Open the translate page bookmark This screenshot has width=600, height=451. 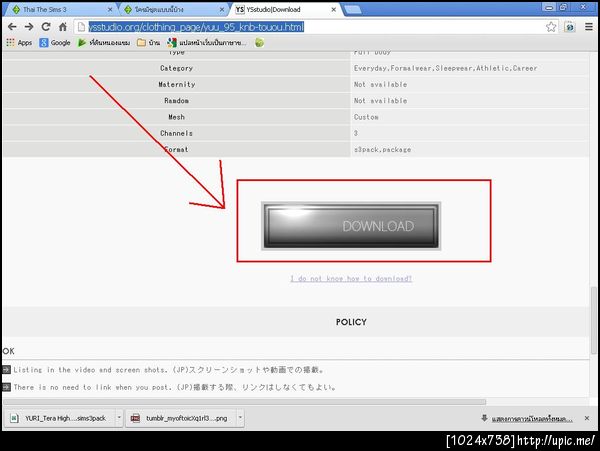(207, 42)
